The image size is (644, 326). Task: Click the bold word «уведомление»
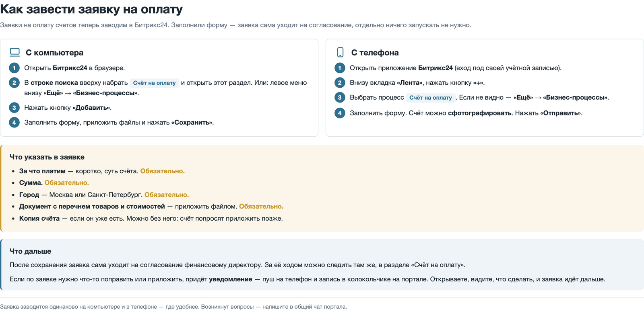[x=231, y=279]
